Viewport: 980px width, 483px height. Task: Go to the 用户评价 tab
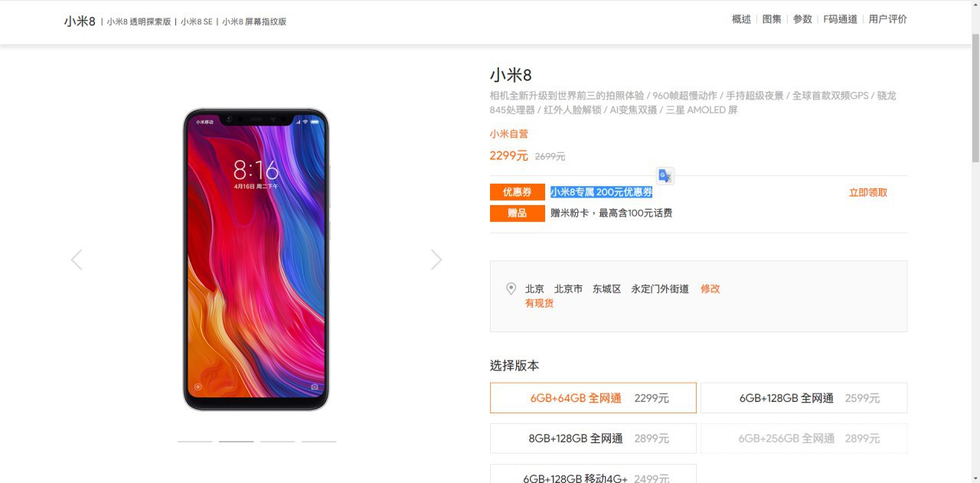888,19
